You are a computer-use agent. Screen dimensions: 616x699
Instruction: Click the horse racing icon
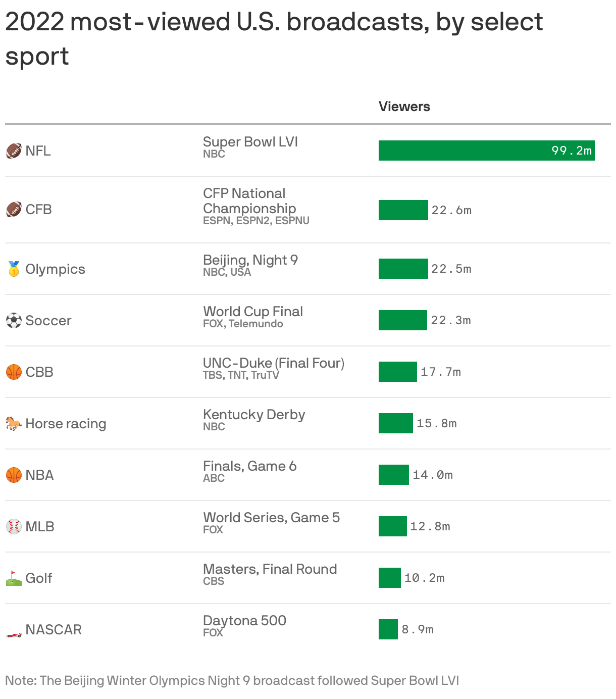pyautogui.click(x=14, y=423)
